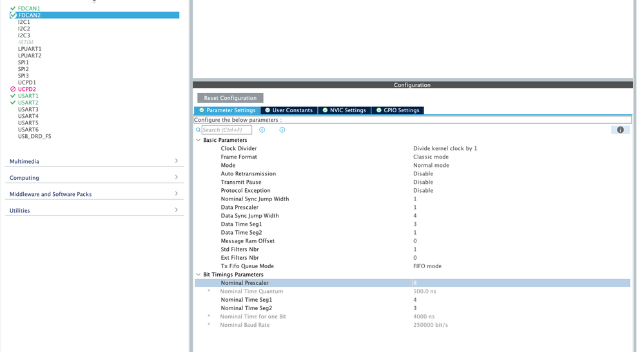644x352 pixels.
Task: Click Tx Fifo Queue Mode value 'FIFO mode'
Action: click(427, 266)
